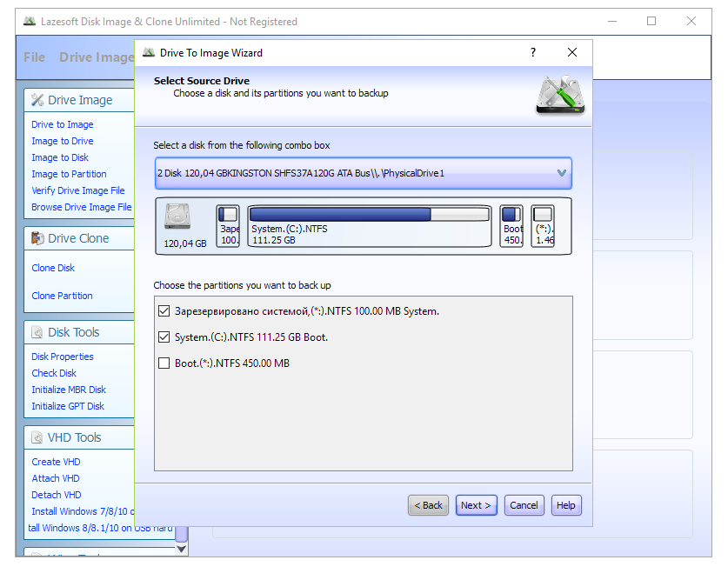The image size is (728, 580).
Task: Open the Drive Image menu
Action: tap(97, 57)
